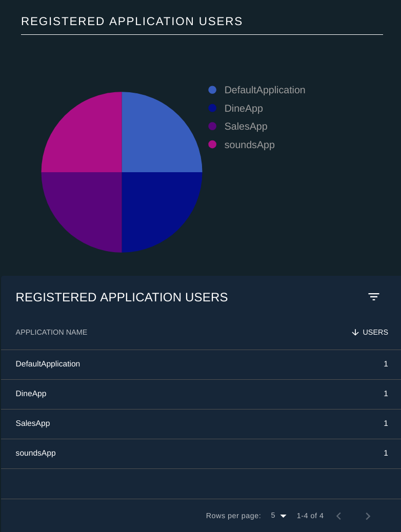The width and height of the screenshot is (401, 532).
Task: Click the soundsApp legend label
Action: pos(250,145)
